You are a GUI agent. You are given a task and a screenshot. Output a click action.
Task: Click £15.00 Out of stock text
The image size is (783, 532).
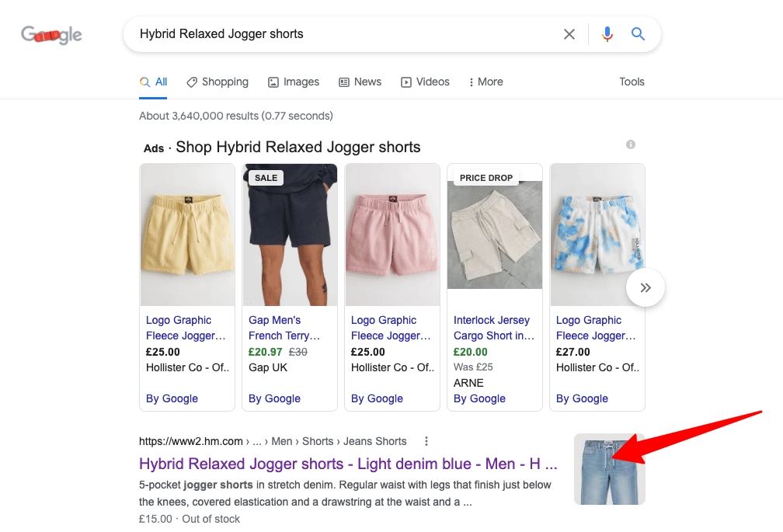point(190,519)
